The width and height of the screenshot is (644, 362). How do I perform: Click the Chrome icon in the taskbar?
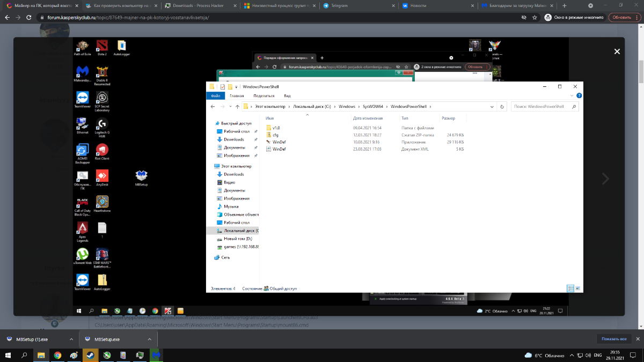[x=57, y=355]
